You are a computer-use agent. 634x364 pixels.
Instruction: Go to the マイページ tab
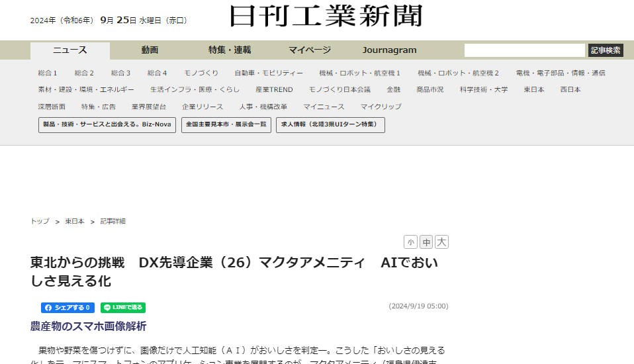310,50
